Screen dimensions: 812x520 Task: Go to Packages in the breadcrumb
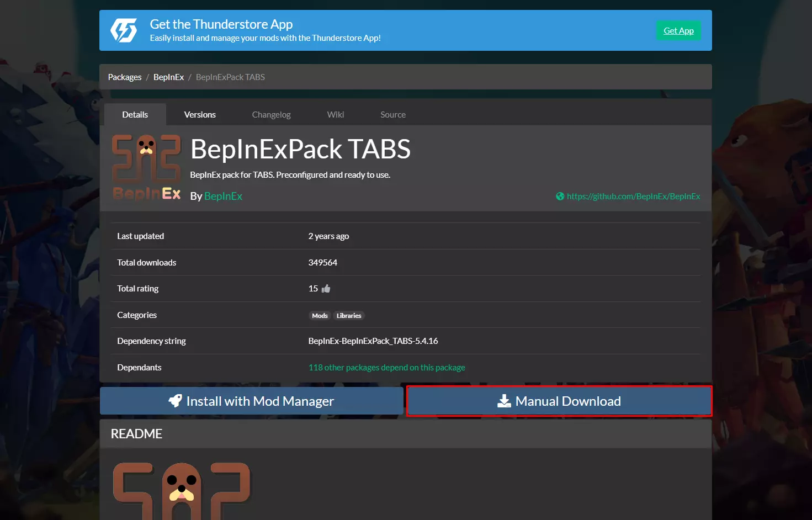point(125,77)
